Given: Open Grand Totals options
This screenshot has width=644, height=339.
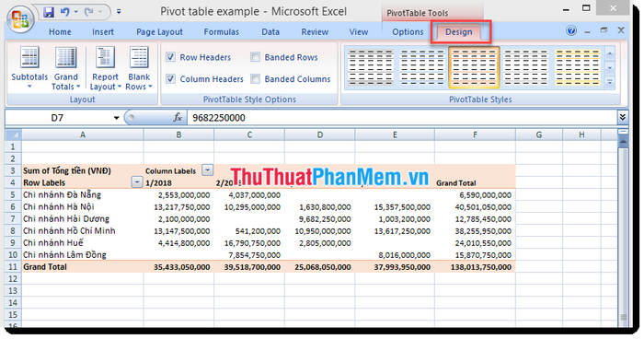Looking at the screenshot, I should (x=65, y=68).
